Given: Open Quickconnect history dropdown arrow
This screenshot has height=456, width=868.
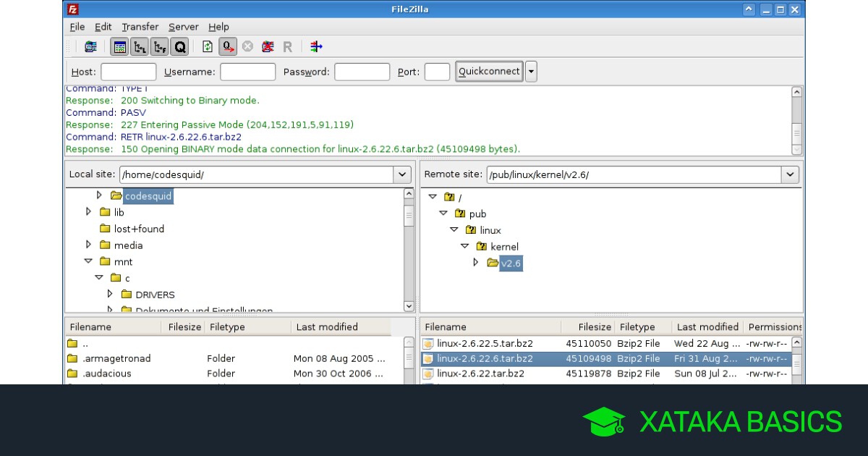Looking at the screenshot, I should [531, 72].
